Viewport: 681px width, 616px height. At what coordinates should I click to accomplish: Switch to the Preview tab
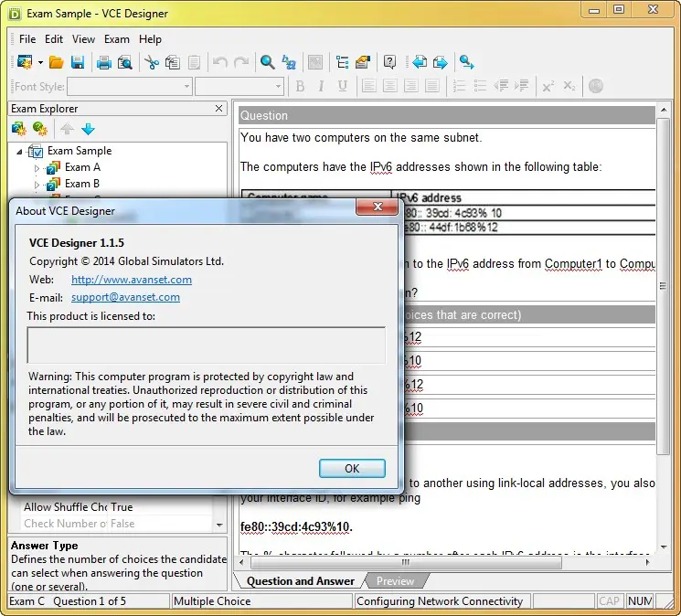point(395,581)
